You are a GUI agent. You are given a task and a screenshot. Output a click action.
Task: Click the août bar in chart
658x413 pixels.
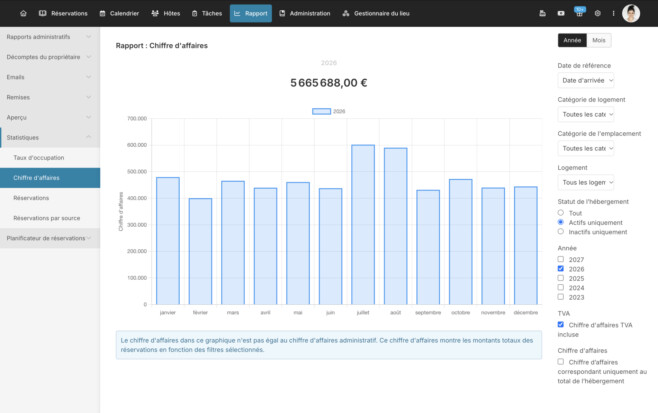[395, 226]
